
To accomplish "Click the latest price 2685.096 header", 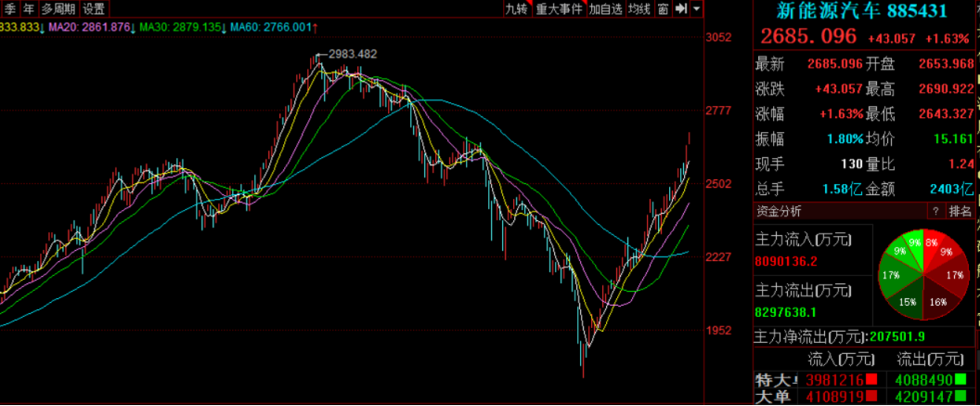I will [x=807, y=36].
